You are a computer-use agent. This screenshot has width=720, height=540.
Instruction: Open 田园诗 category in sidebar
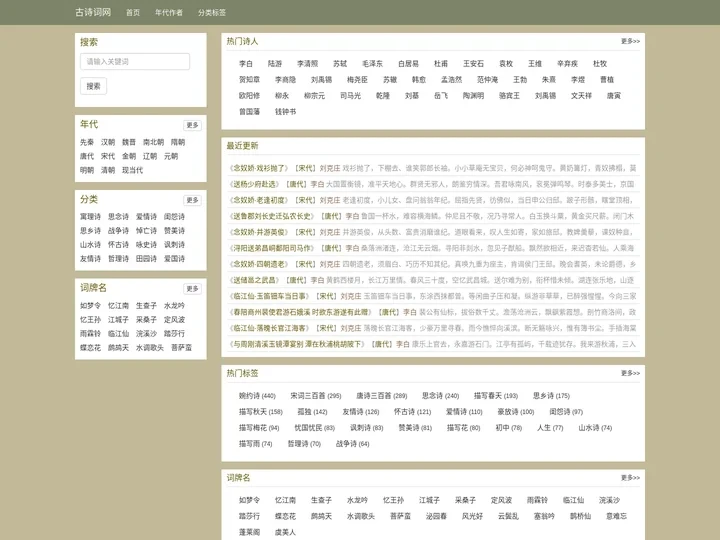(x=146, y=259)
